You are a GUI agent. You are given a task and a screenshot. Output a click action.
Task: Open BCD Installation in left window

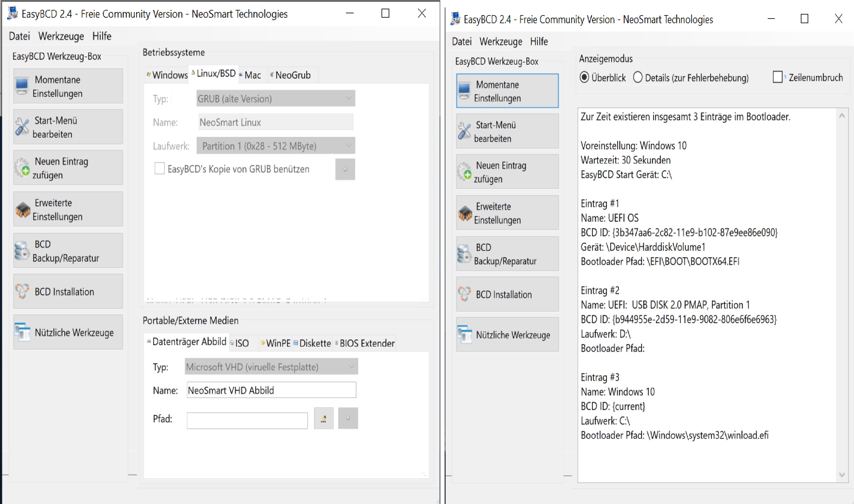tap(68, 291)
